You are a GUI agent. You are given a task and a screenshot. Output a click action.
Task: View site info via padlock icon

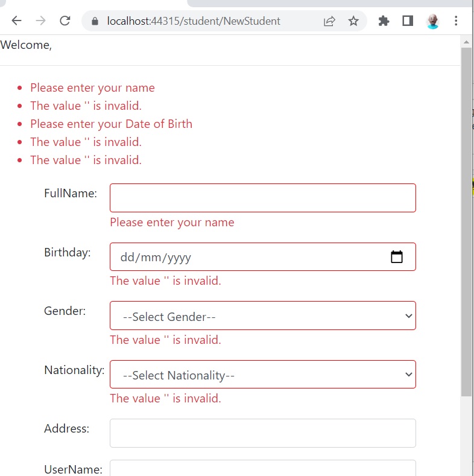[95, 21]
